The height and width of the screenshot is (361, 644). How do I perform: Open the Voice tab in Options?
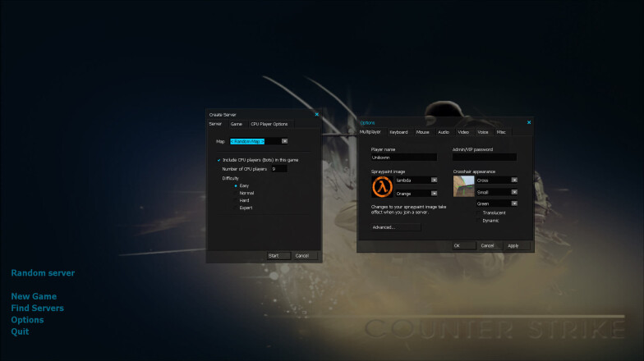pos(483,132)
